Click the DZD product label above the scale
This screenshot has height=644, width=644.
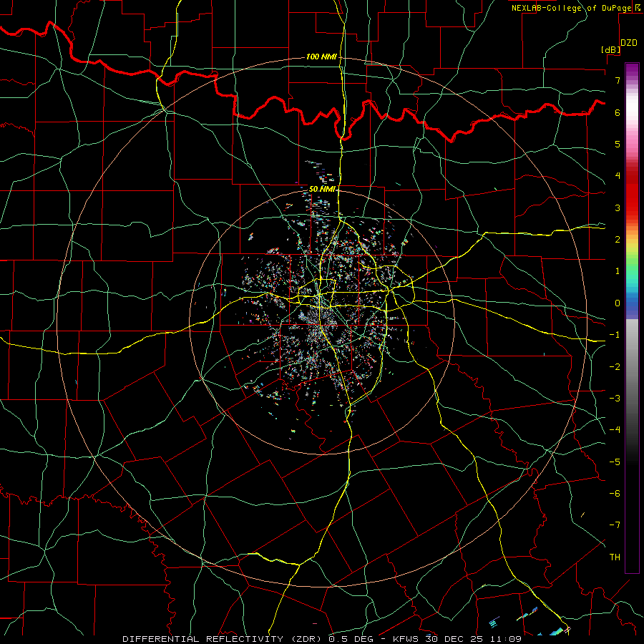pyautogui.click(x=629, y=43)
